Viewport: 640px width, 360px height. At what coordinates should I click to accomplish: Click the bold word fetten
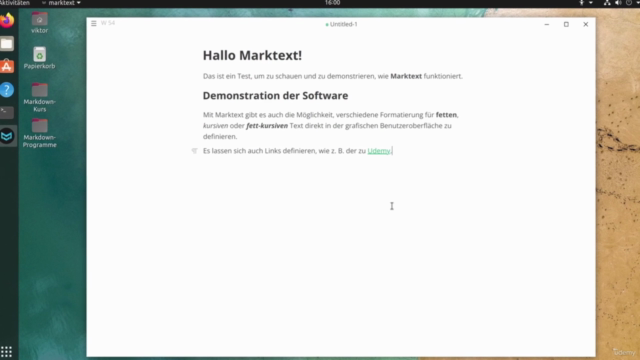pos(446,115)
